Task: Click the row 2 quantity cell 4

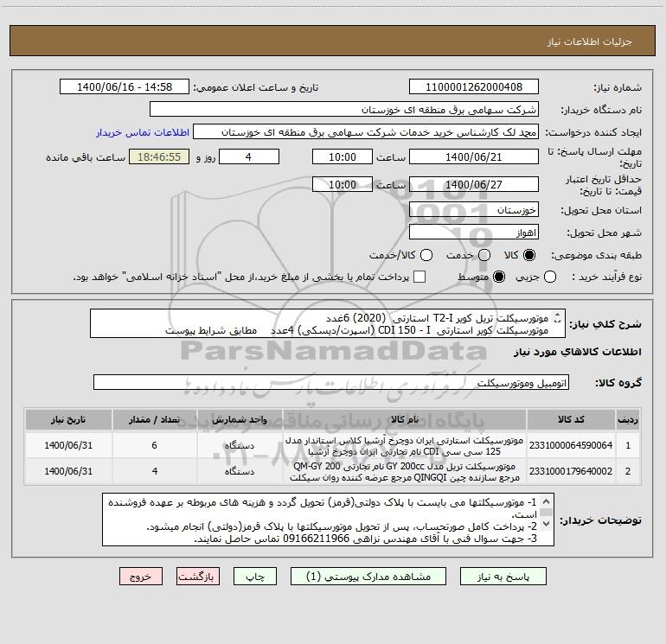Action: click(154, 471)
